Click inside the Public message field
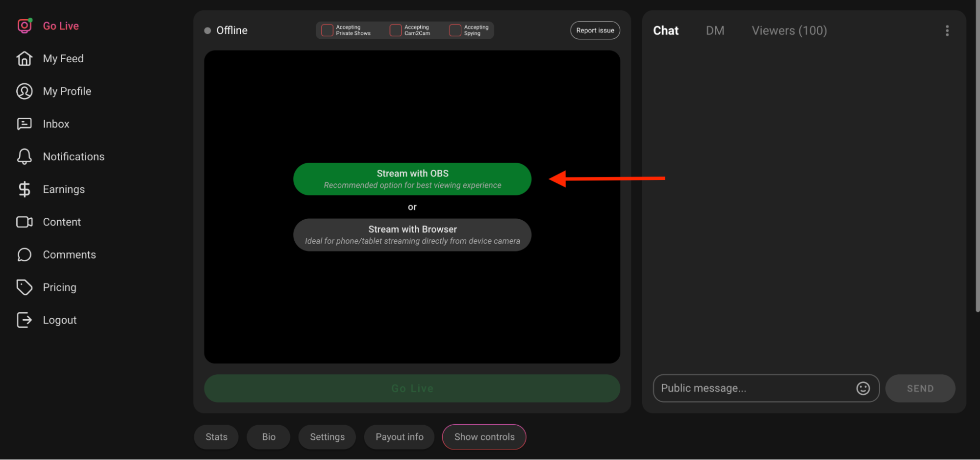Screen dimensions: 980x460 coord(735,388)
